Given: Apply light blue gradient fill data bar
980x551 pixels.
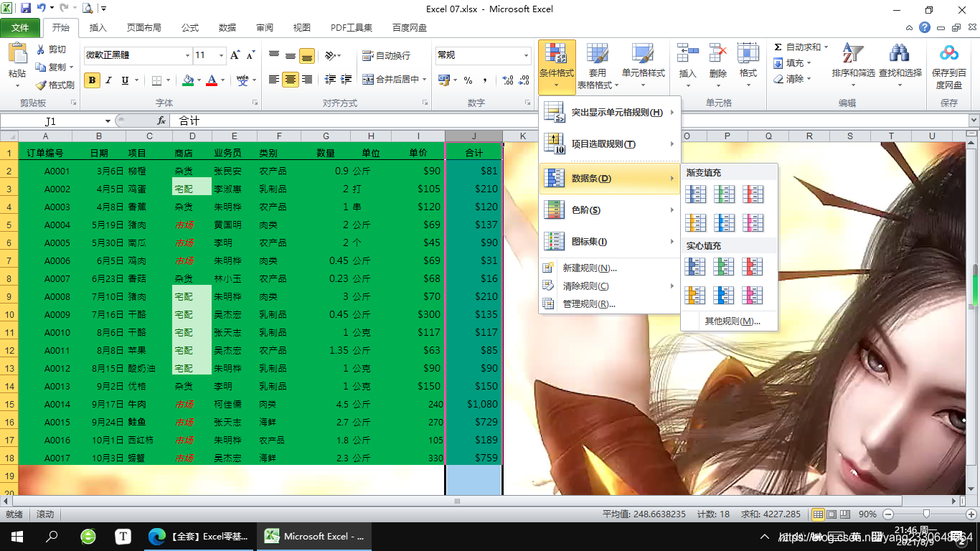Looking at the screenshot, I should point(725,222).
